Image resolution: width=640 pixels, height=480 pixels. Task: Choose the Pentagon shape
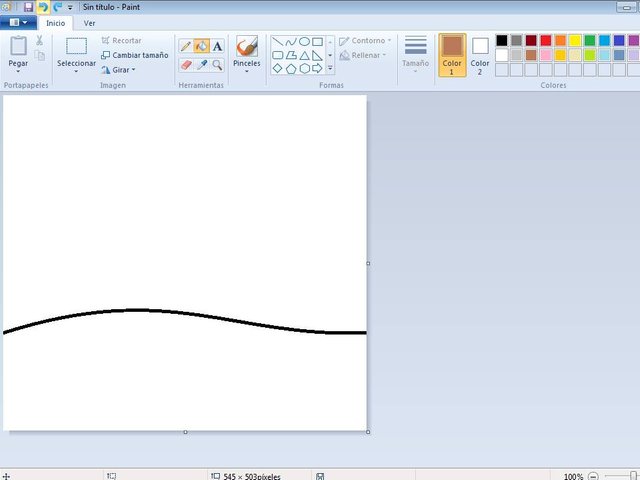pyautogui.click(x=291, y=68)
